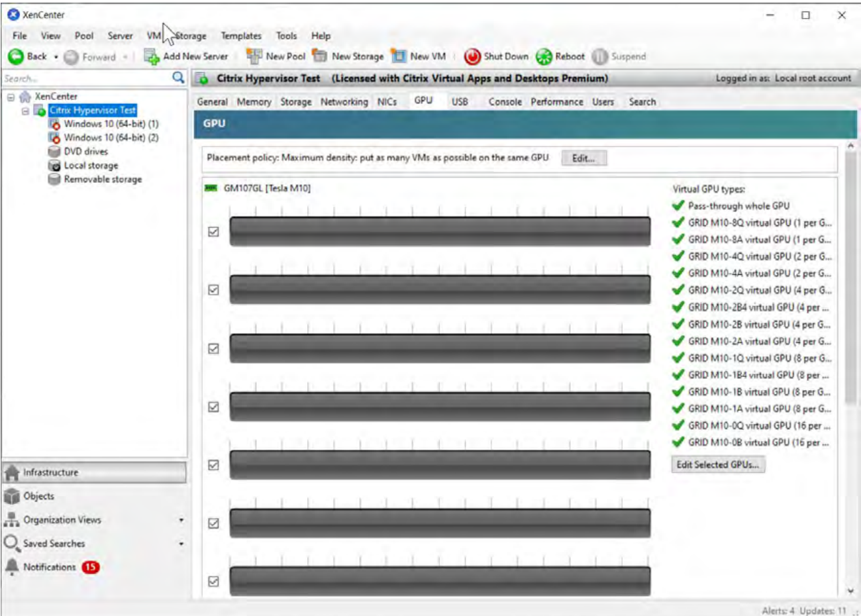Go back using the Back arrow icon
This screenshot has width=861, height=616.
[x=16, y=57]
